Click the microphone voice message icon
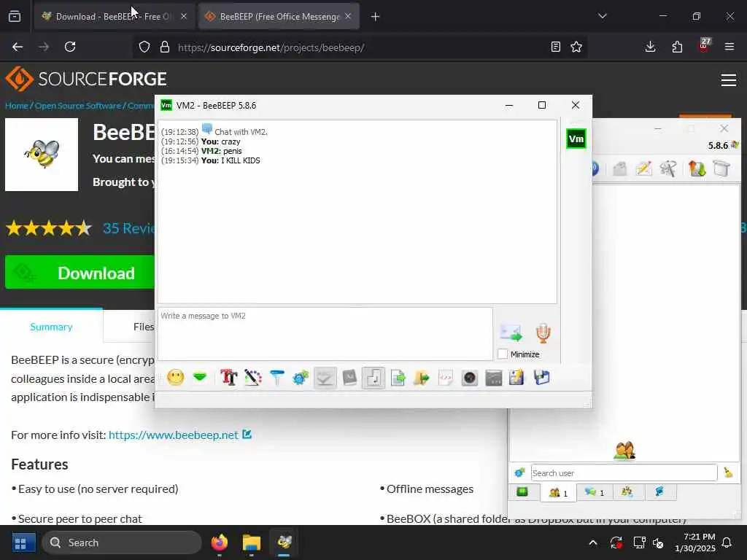 [x=543, y=332]
